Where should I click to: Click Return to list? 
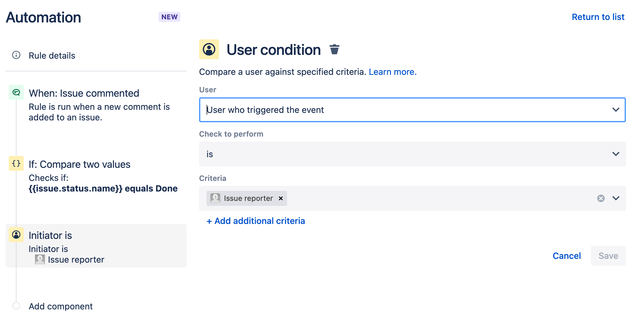point(598,17)
